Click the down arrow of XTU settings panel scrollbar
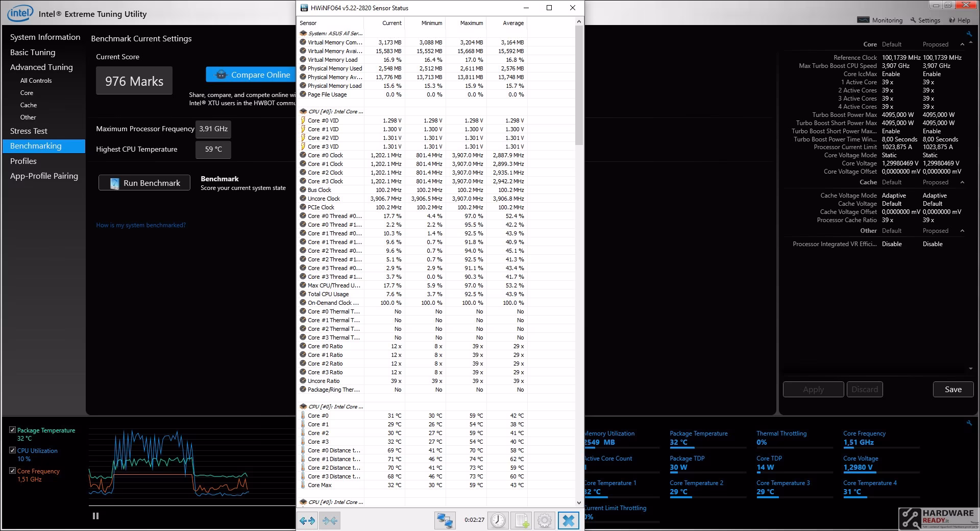This screenshot has width=980, height=531. pyautogui.click(x=970, y=369)
